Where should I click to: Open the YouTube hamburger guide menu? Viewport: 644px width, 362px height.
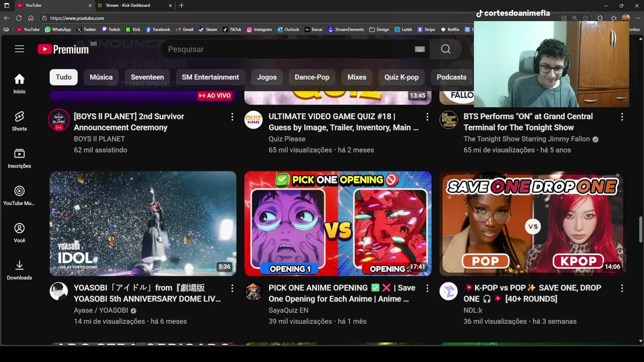(19, 49)
